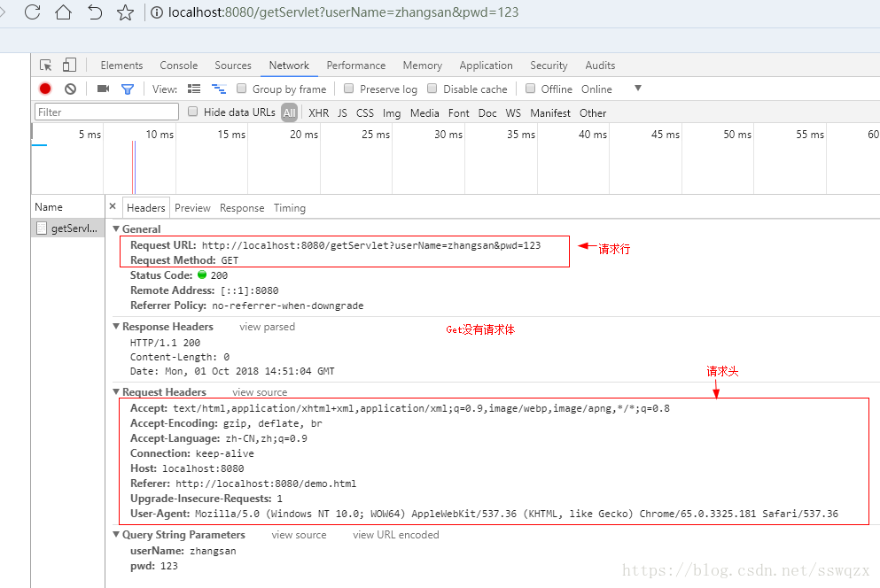Toggle the overview waterfall view icon
The height and width of the screenshot is (588, 880).
[218, 89]
